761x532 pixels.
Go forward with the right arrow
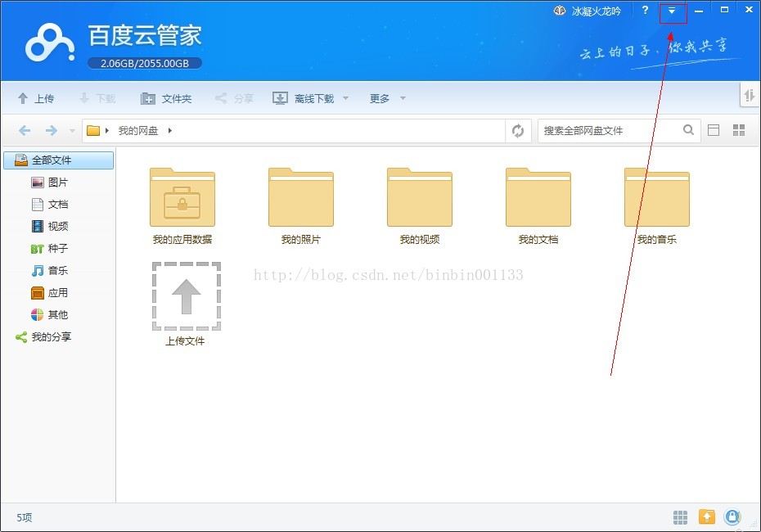51,130
